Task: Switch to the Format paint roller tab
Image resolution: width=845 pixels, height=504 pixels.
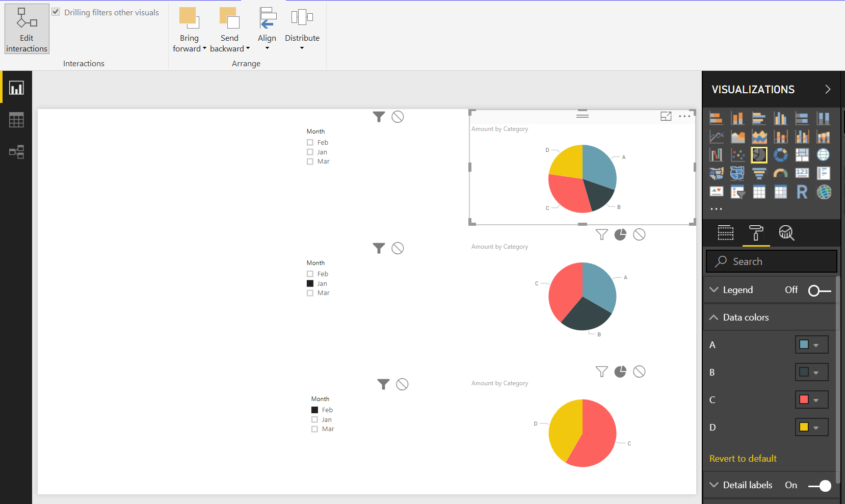Action: click(756, 233)
